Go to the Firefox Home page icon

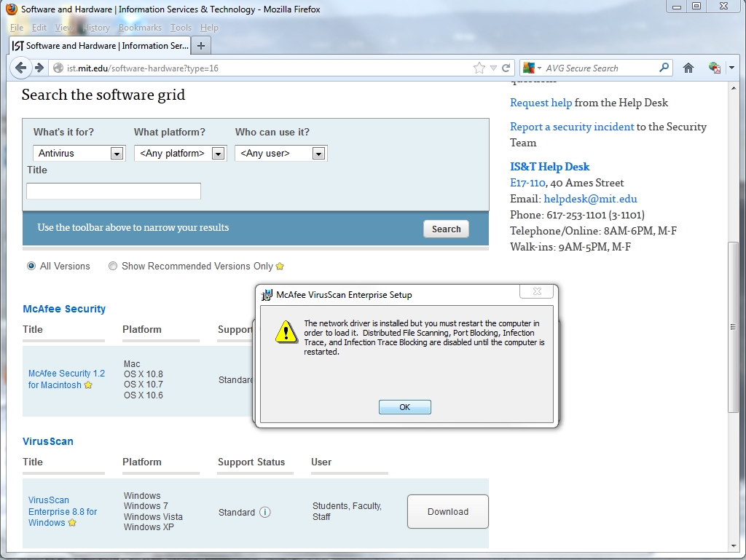coord(688,68)
